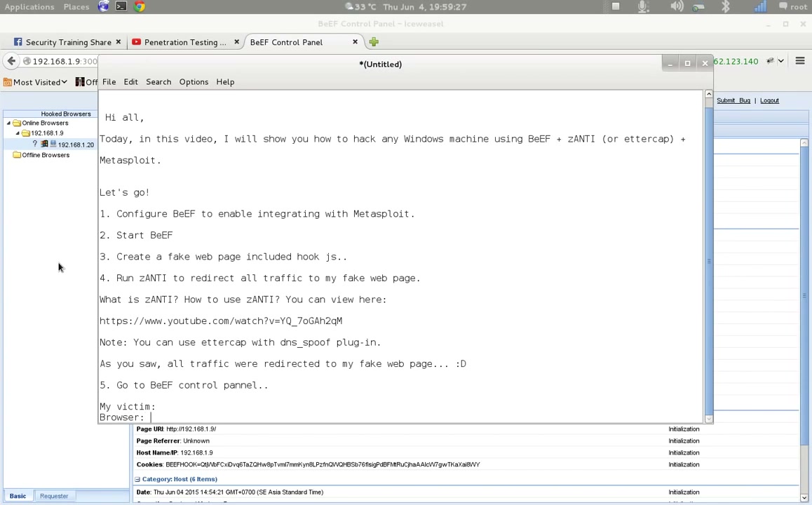
Task: Open the Edit menu in text editor
Action: pyautogui.click(x=130, y=82)
